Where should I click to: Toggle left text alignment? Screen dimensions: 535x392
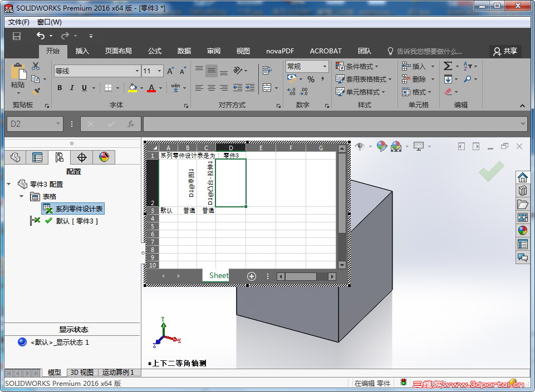(x=199, y=88)
